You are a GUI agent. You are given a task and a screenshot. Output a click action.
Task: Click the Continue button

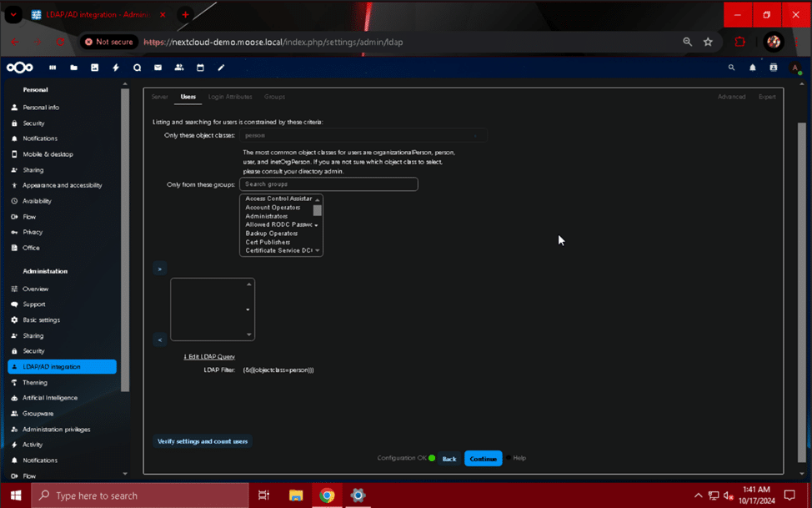point(484,459)
